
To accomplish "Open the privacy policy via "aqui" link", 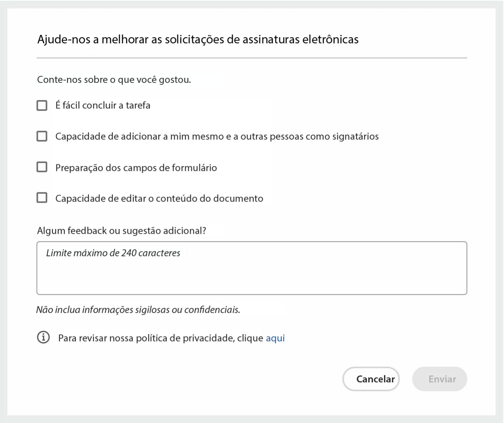I will [275, 338].
